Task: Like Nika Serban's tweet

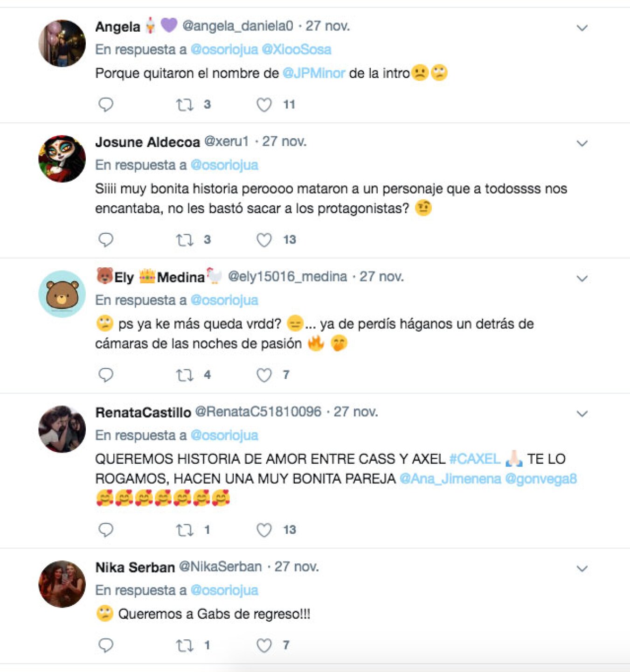Action: [264, 645]
